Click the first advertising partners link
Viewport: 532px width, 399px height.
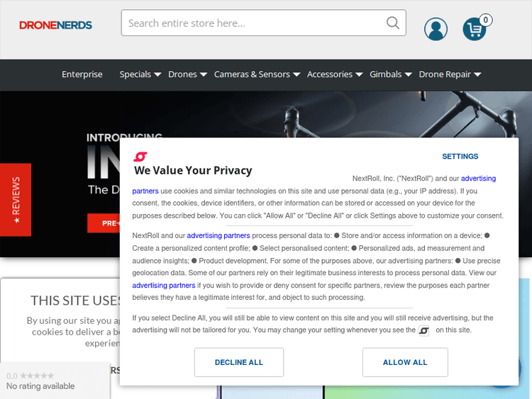tap(478, 179)
